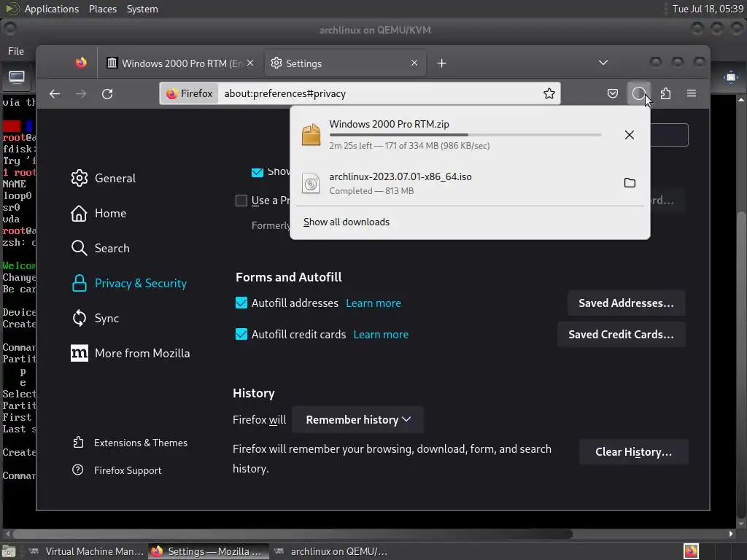747x560 pixels.
Task: Click the Clear History button
Action: pyautogui.click(x=634, y=452)
